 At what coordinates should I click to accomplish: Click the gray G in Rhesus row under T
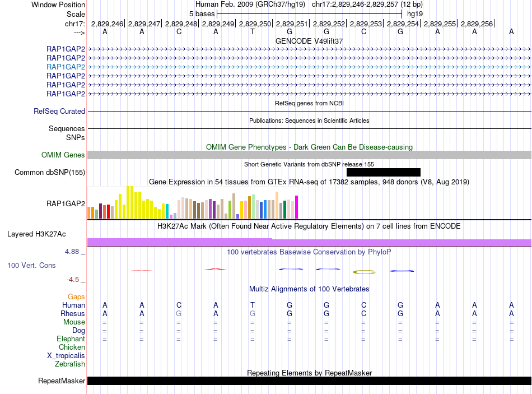point(253,313)
